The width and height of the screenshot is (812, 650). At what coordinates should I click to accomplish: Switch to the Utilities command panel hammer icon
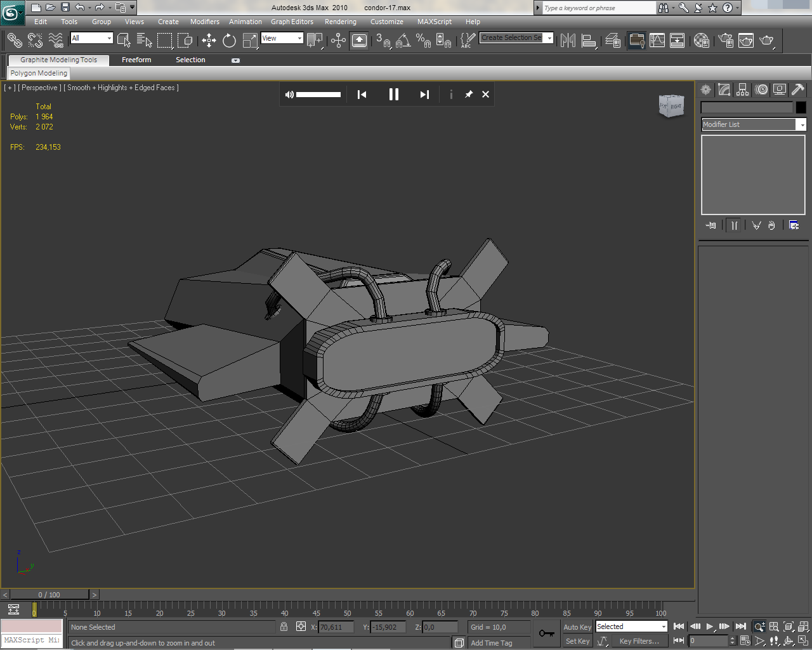point(798,90)
